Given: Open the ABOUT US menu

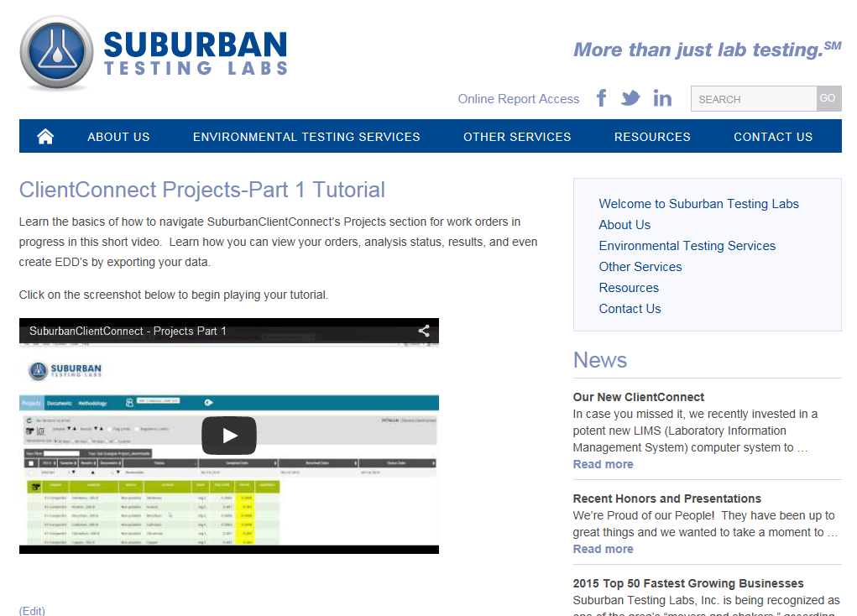Looking at the screenshot, I should point(118,136).
